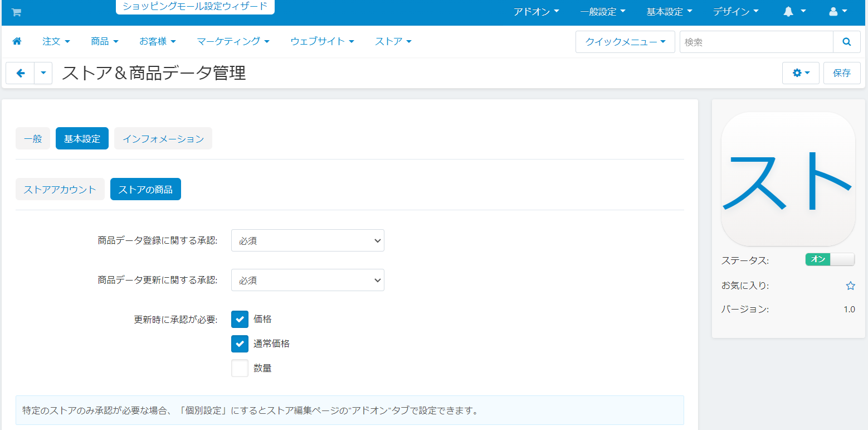Image resolution: width=868 pixels, height=430 pixels.
Task: Click into the 検索 input field
Action: point(756,42)
